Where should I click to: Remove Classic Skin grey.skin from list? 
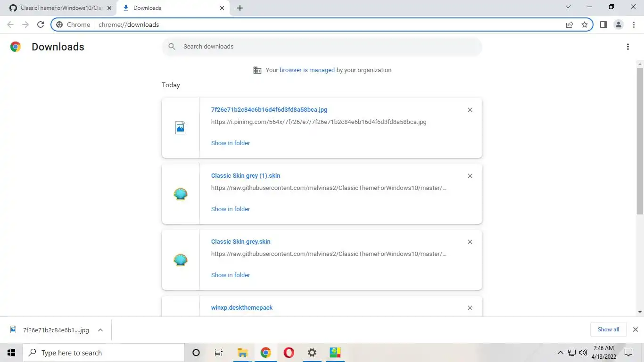tap(470, 242)
